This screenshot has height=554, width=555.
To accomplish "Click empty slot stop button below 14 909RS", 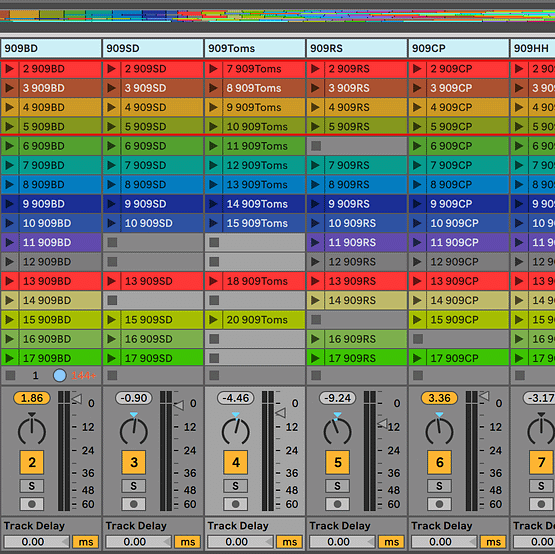I will coord(316,320).
